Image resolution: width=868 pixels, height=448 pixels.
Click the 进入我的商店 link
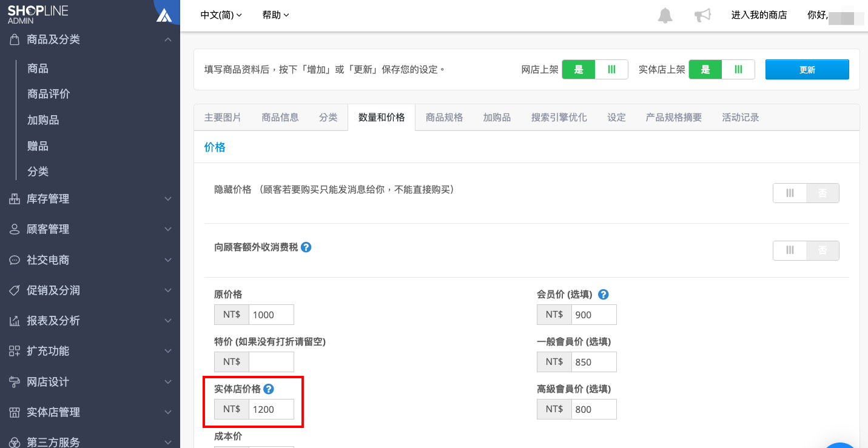[x=759, y=15]
